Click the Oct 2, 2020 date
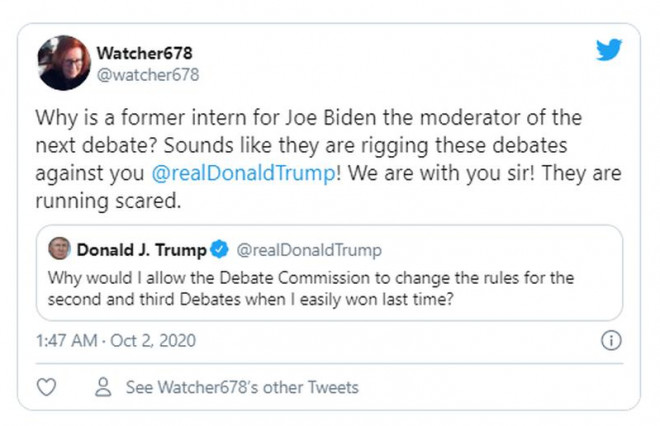This screenshot has width=660, height=426. pyautogui.click(x=154, y=340)
